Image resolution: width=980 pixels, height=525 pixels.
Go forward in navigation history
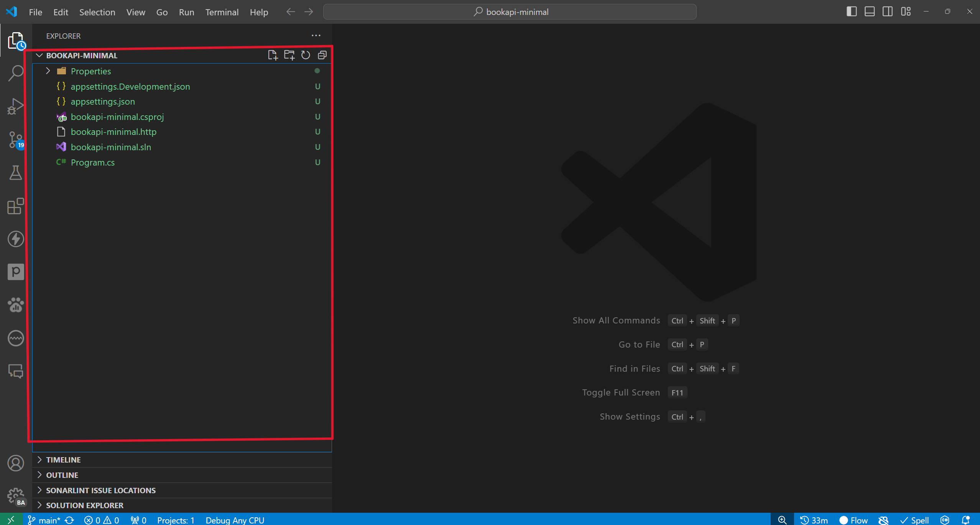(x=309, y=12)
